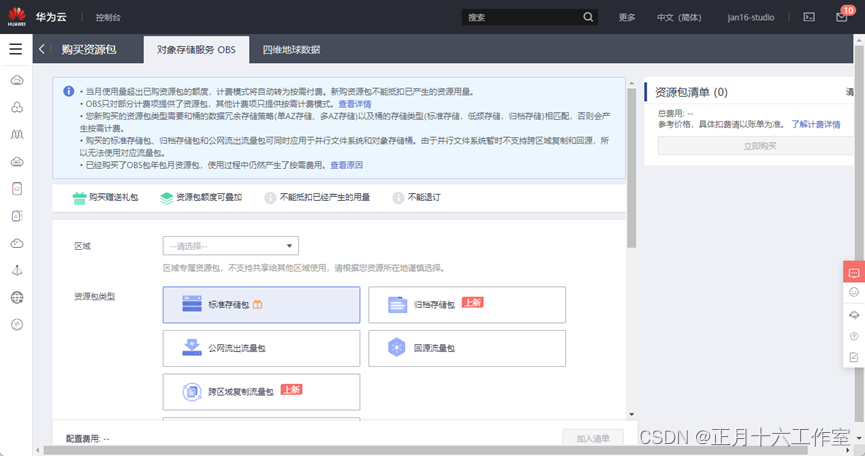Click the search magnifier icon
This screenshot has height=456, width=865.
click(588, 17)
